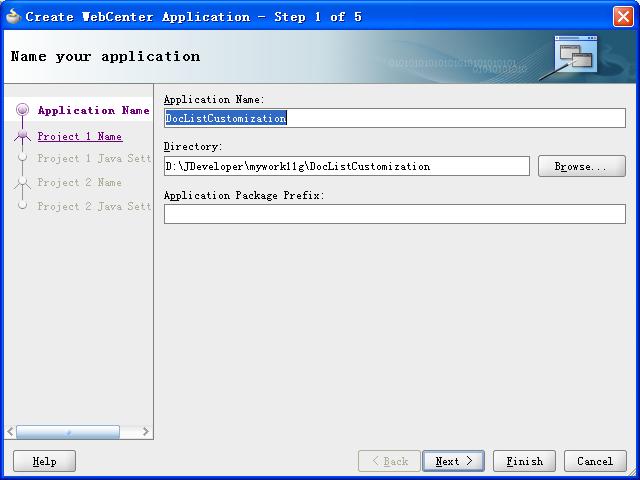Screen dimensions: 640x480
Task: Select the Project 2 Name step
Action: coord(80,182)
